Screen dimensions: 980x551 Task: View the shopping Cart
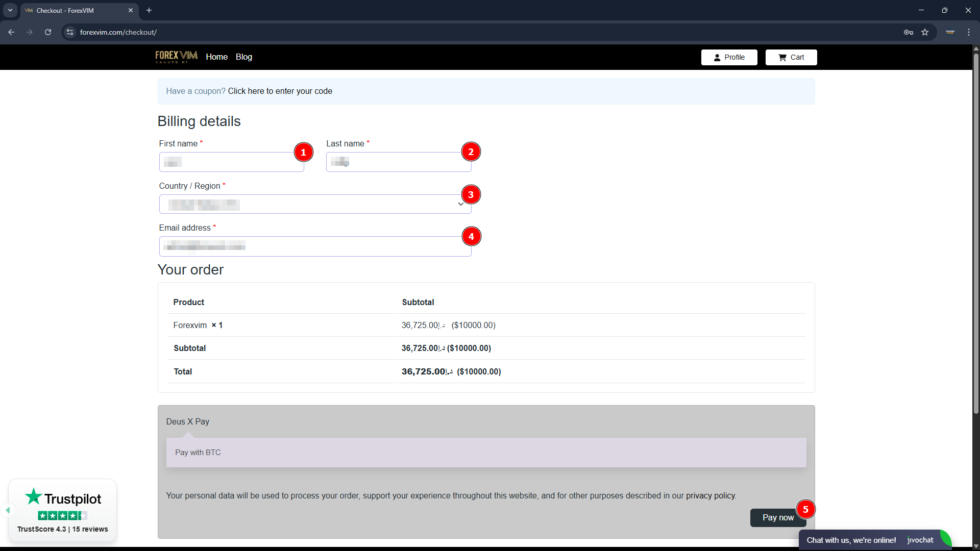[791, 57]
